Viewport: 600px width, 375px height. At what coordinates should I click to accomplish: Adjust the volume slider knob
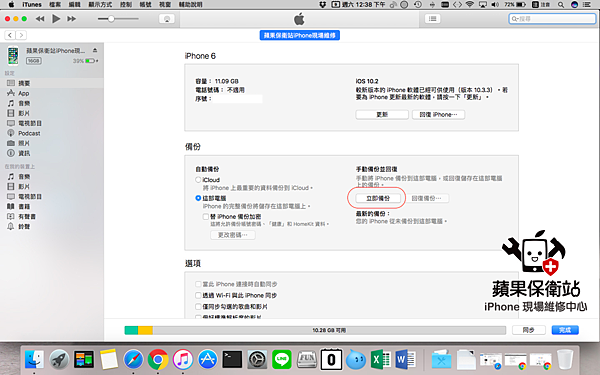pos(111,19)
